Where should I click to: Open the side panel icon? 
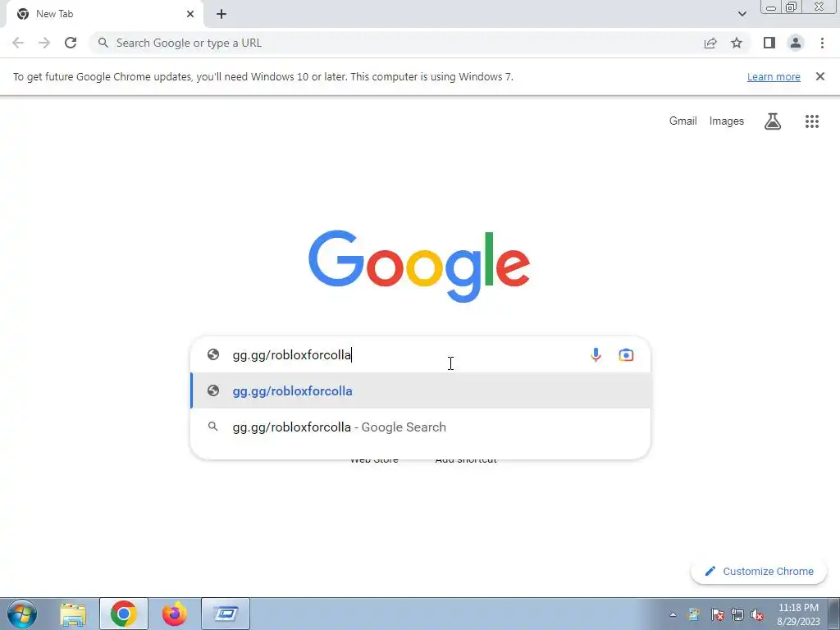click(x=769, y=43)
